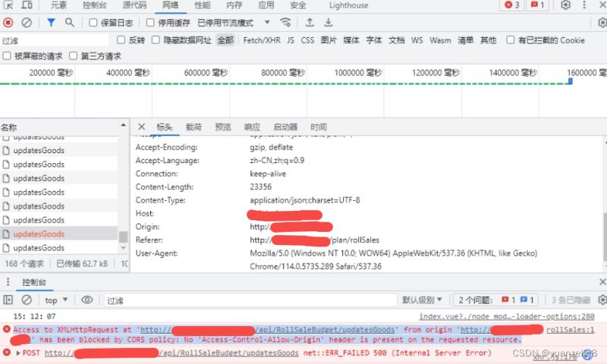Open network search magnifier
The width and height of the screenshot is (607, 364).
tap(70, 23)
